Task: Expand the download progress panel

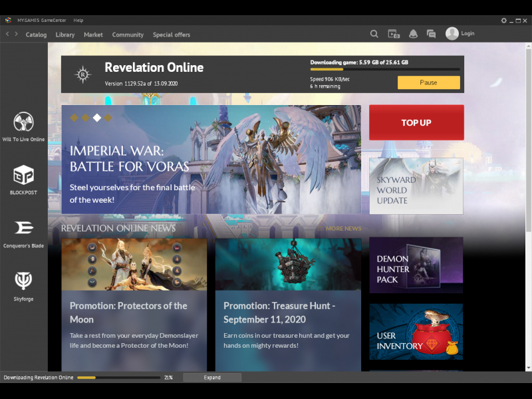Action: (x=212, y=378)
